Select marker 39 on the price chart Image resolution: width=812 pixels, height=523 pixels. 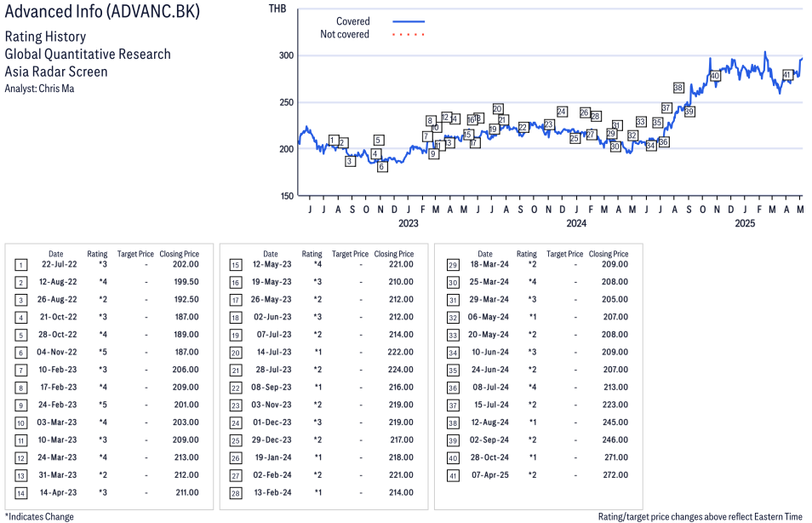point(689,112)
